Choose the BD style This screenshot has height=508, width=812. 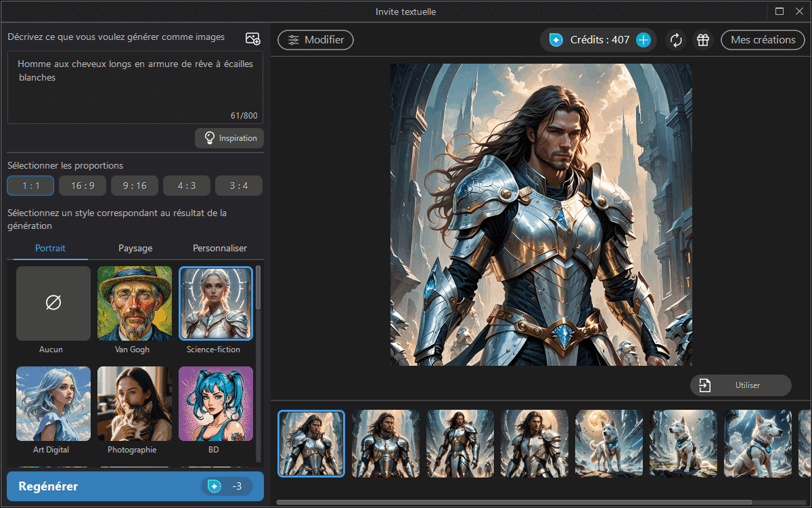[216, 404]
